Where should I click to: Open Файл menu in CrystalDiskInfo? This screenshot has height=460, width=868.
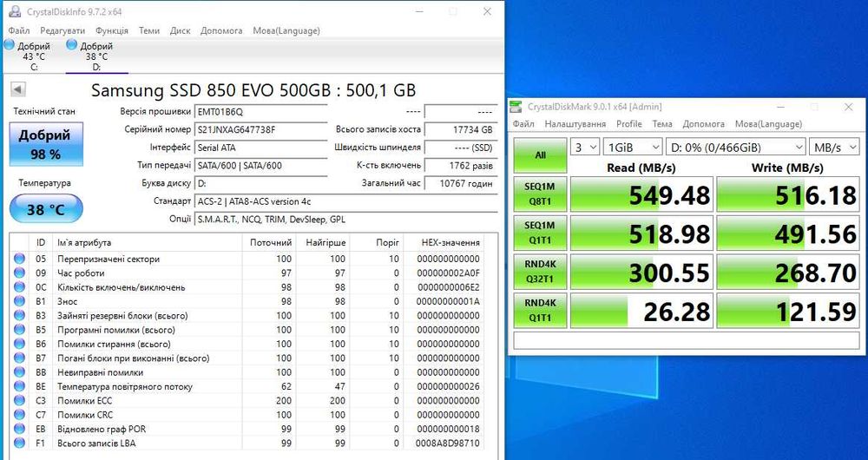point(19,30)
